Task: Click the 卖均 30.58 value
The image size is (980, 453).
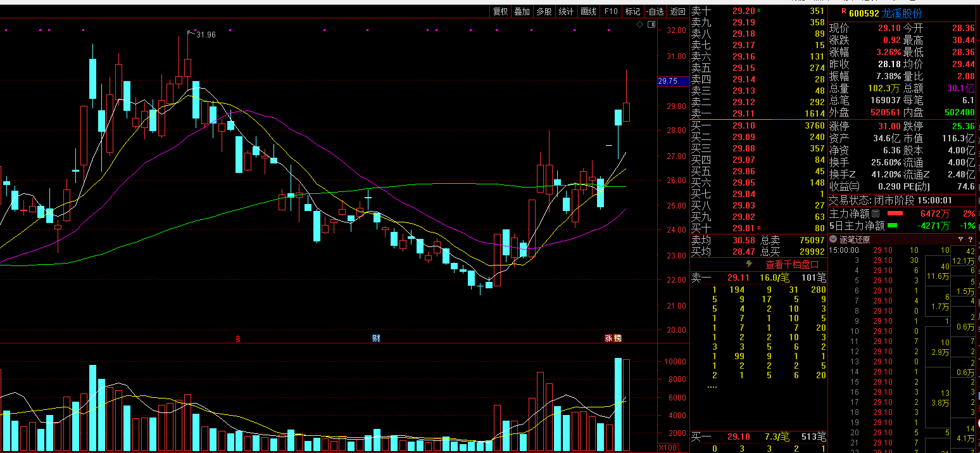Action: 744,240
